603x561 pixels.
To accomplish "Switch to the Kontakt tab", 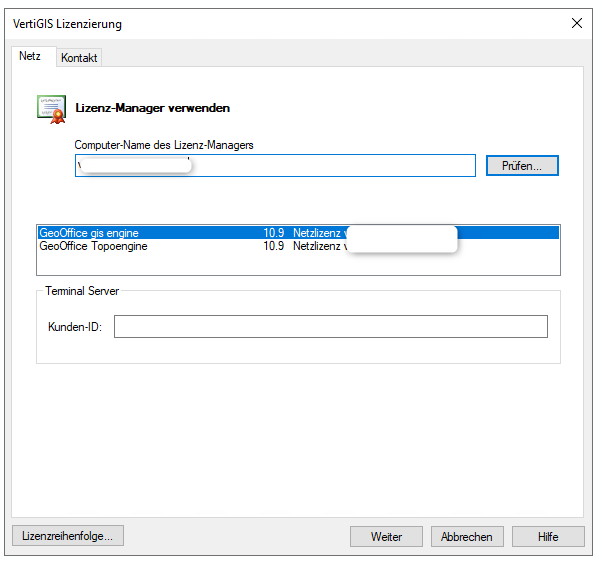I will point(79,58).
